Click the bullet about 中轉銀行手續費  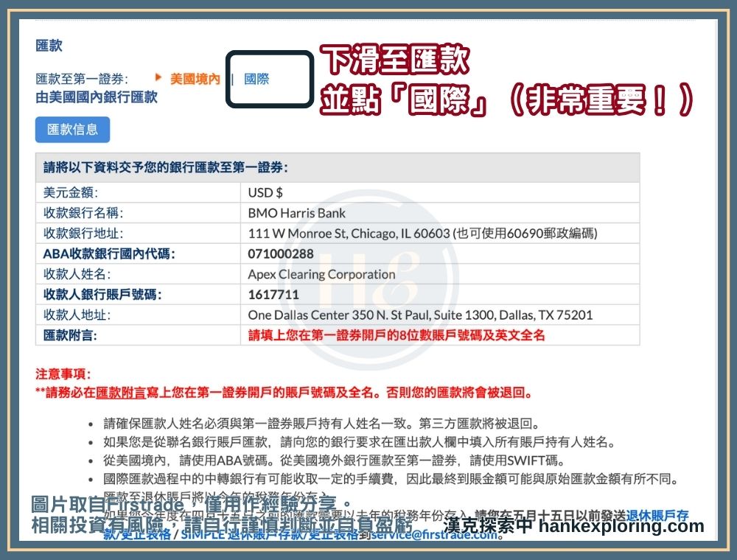tap(392, 479)
